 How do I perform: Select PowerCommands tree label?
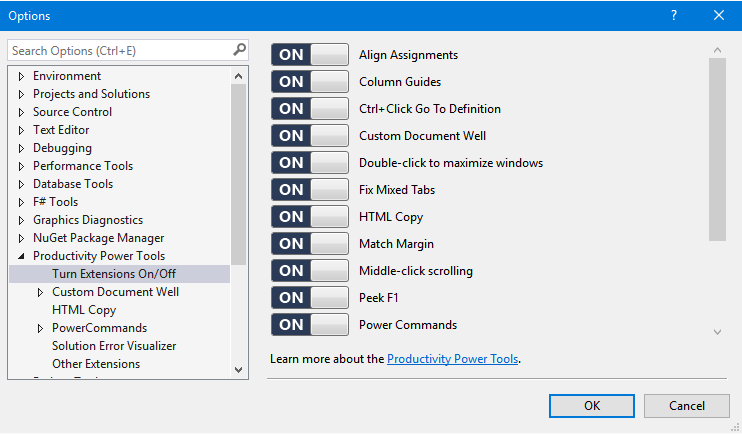(99, 328)
